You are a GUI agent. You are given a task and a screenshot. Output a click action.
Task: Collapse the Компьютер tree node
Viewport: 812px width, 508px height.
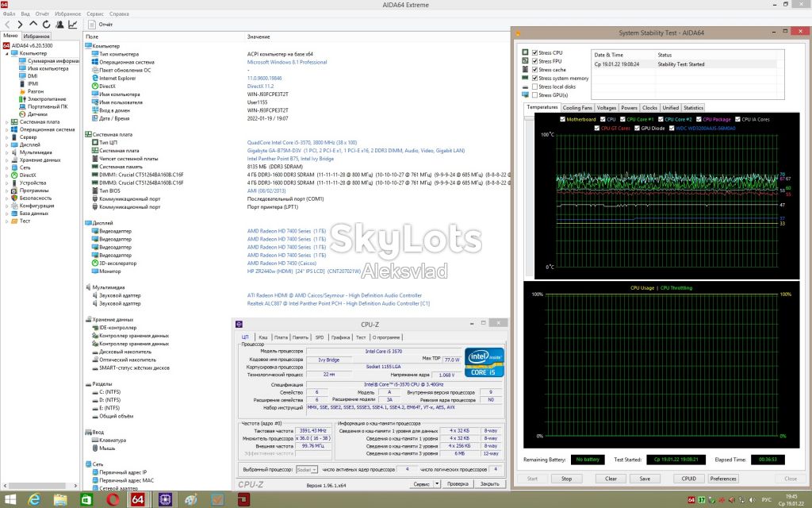[6, 53]
